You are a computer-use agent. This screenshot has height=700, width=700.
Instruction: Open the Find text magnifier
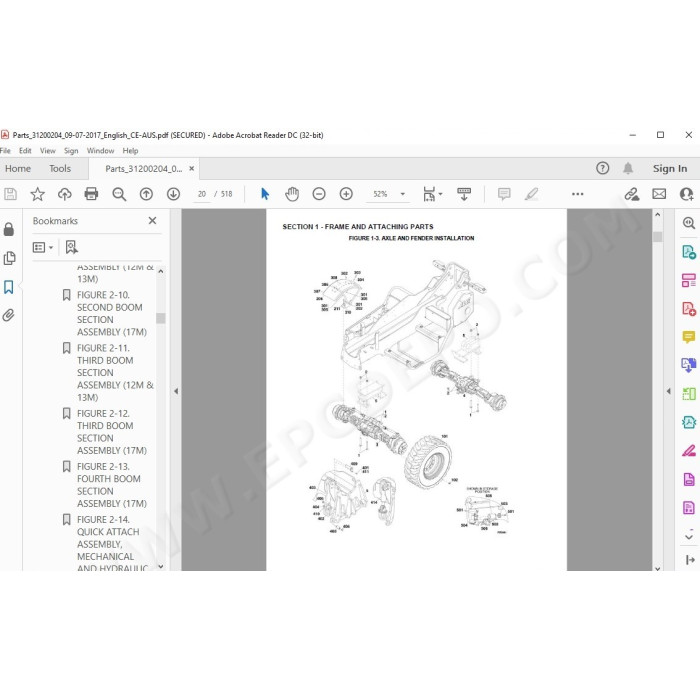(119, 194)
